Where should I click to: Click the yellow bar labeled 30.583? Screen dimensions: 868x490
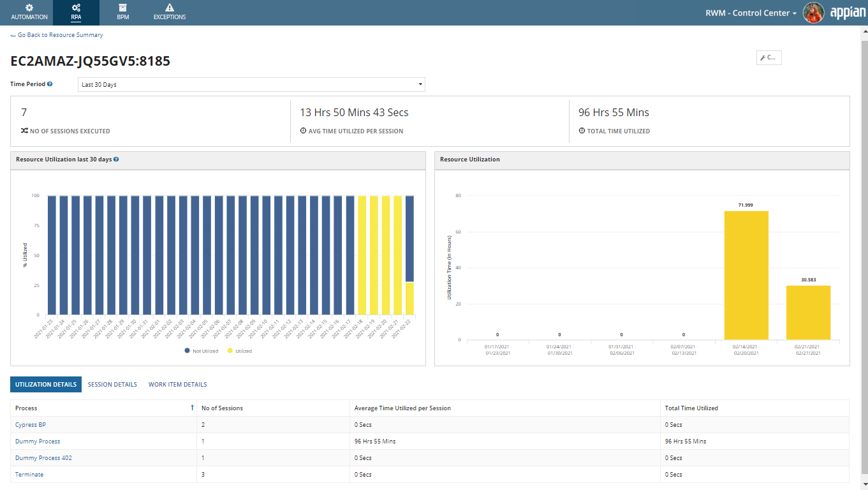808,313
